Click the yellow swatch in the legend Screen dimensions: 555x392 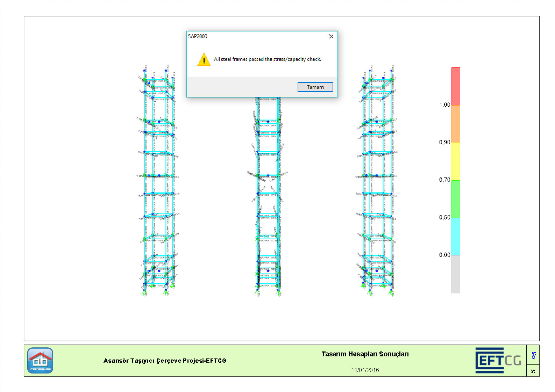[x=455, y=161]
